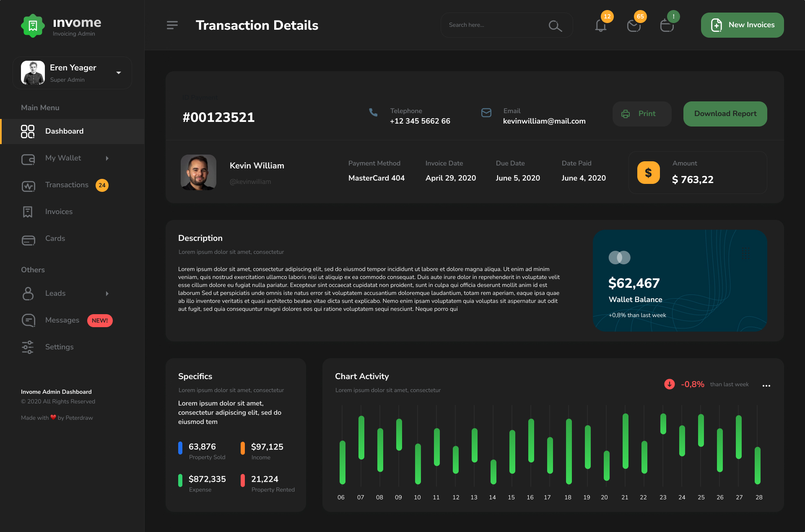
Task: Click the hamburger filter icon beside Transaction Details
Action: point(172,25)
